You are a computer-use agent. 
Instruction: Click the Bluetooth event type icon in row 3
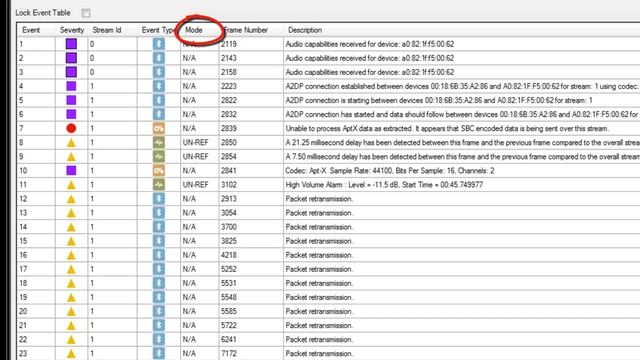click(x=159, y=72)
